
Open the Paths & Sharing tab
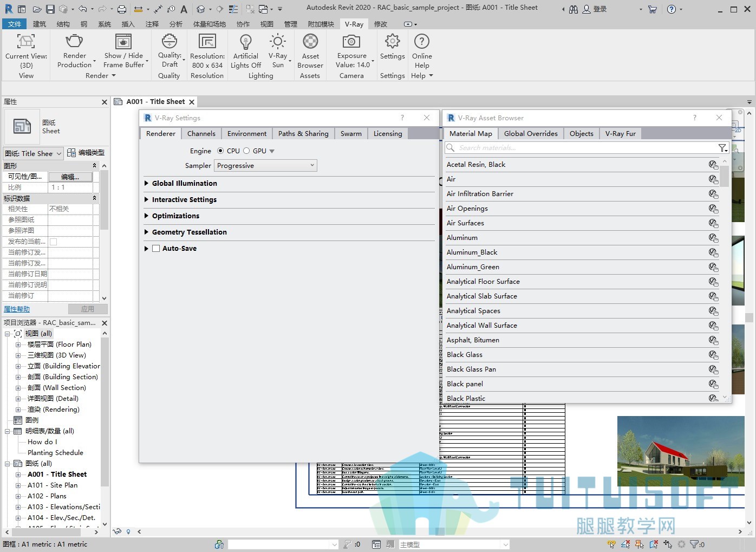click(x=303, y=134)
